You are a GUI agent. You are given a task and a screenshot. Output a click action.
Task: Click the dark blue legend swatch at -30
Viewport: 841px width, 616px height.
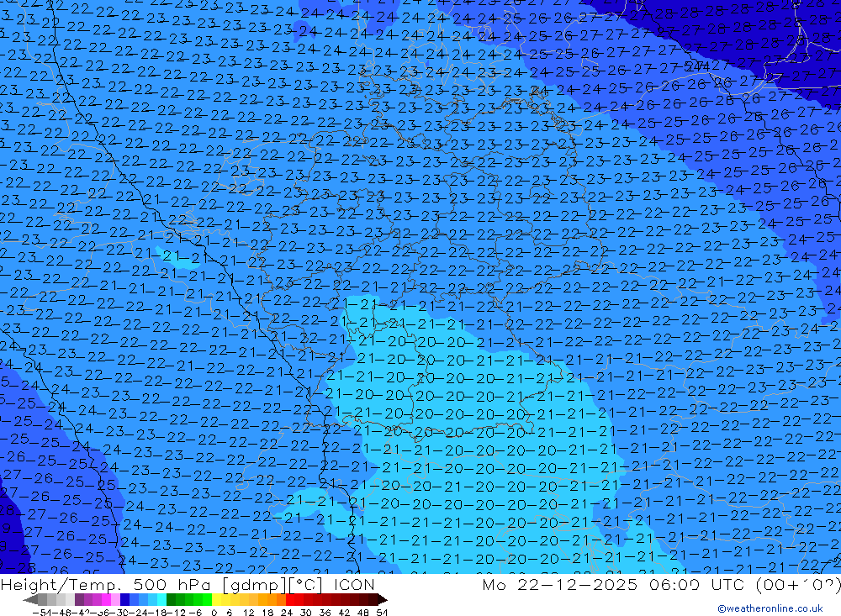click(124, 599)
